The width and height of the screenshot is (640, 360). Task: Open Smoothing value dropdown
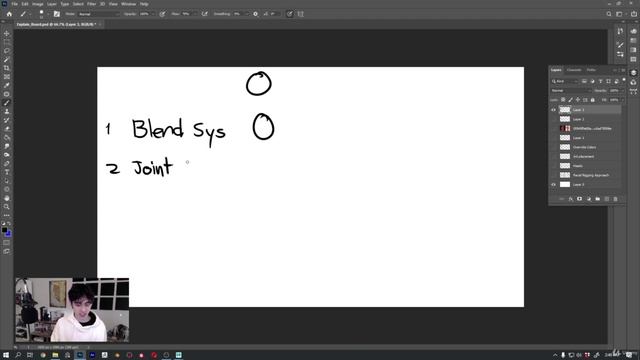pos(246,14)
